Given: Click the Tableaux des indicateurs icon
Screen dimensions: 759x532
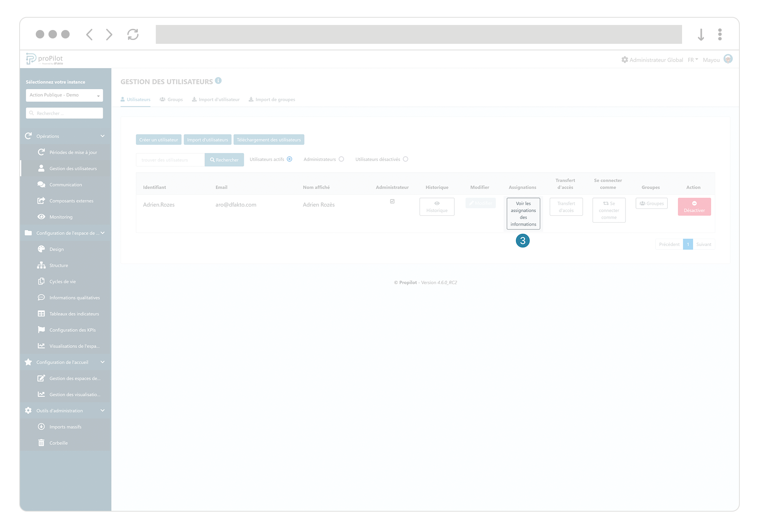Looking at the screenshot, I should [42, 313].
